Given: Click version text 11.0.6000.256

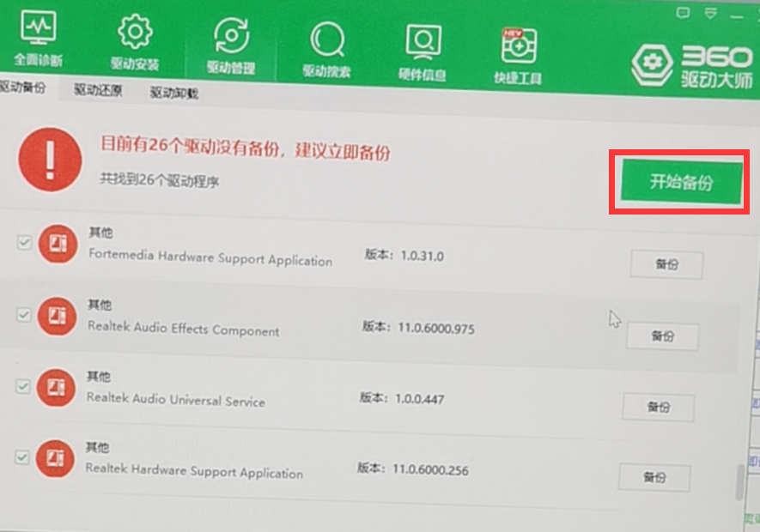Looking at the screenshot, I should (x=430, y=470).
